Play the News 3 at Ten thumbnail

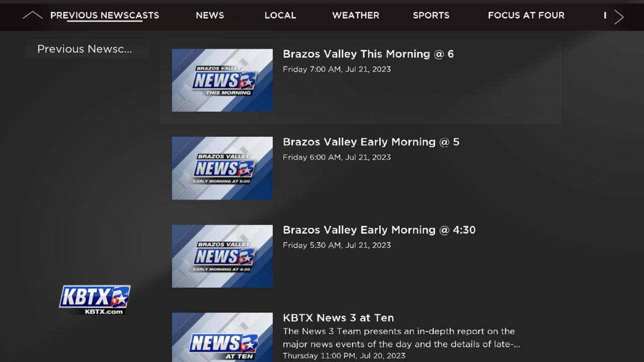pyautogui.click(x=222, y=337)
